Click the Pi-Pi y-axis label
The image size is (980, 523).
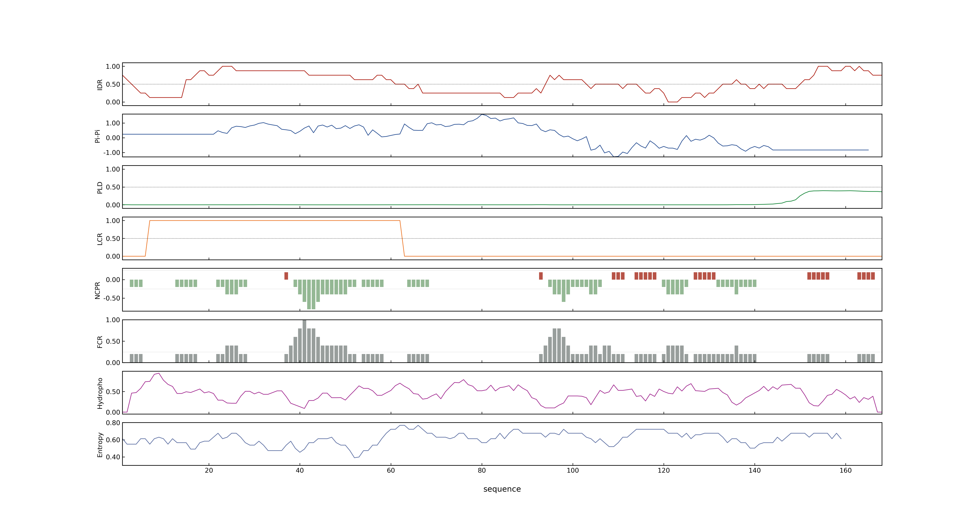(97, 136)
